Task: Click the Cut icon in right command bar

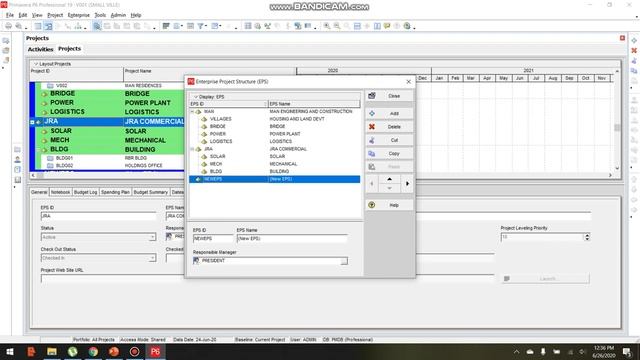Action: click(x=634, y=61)
